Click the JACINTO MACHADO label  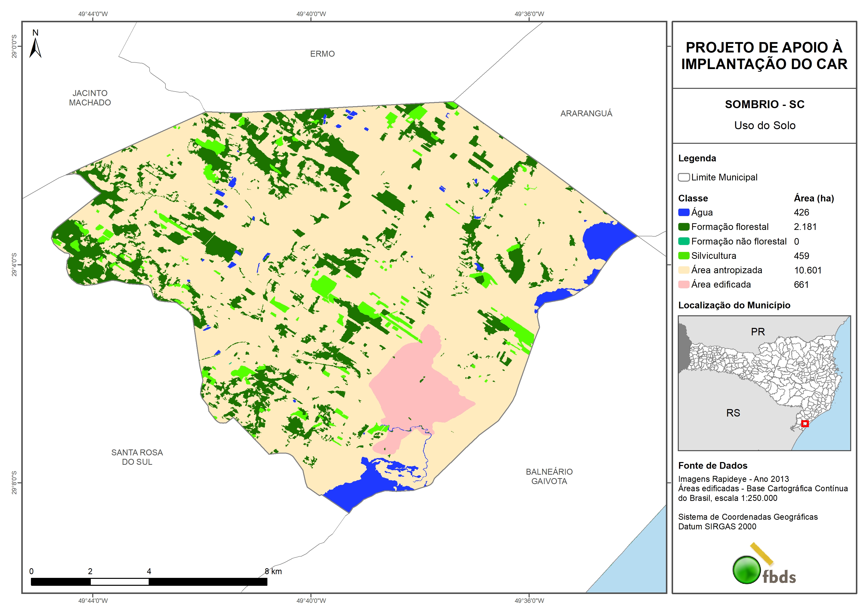[x=90, y=98]
